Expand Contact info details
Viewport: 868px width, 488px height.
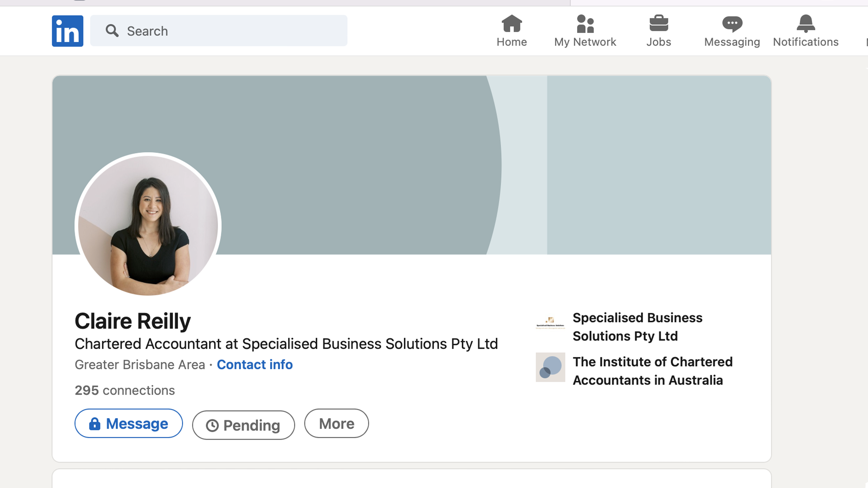click(x=254, y=364)
